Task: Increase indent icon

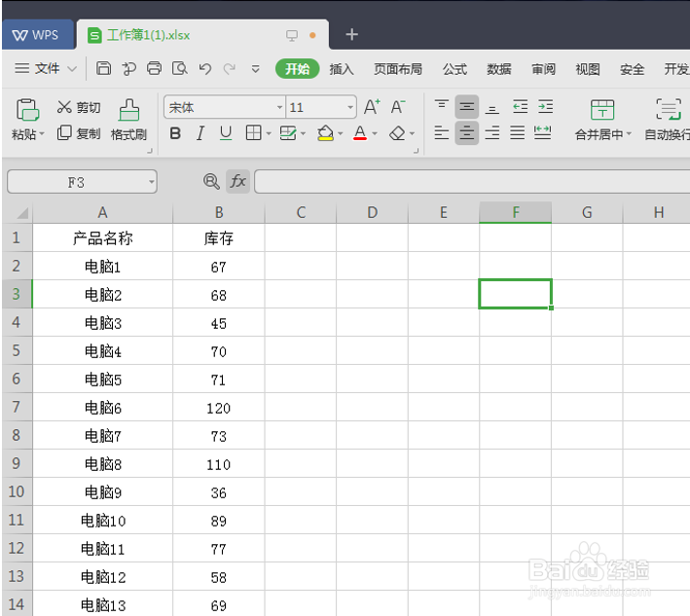Action: coord(546,106)
